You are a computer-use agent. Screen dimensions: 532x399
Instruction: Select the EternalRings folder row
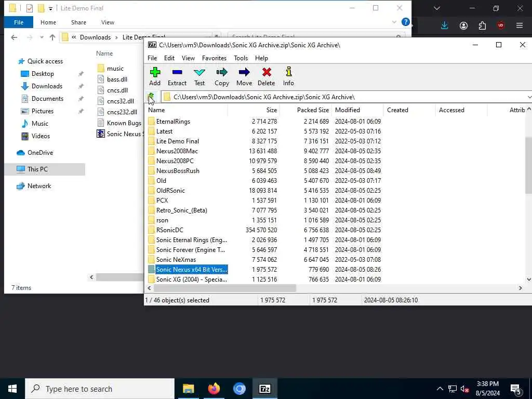coord(264,122)
